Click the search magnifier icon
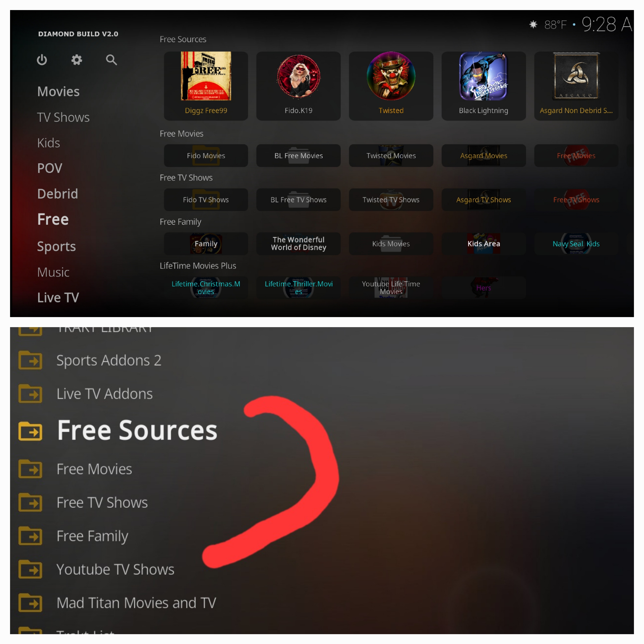The image size is (644, 644). point(111,60)
